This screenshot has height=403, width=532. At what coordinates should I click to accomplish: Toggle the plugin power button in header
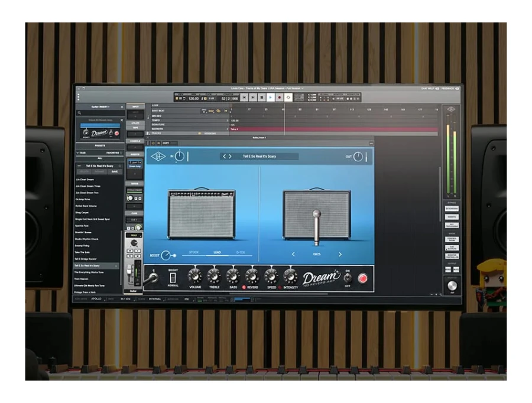153,143
